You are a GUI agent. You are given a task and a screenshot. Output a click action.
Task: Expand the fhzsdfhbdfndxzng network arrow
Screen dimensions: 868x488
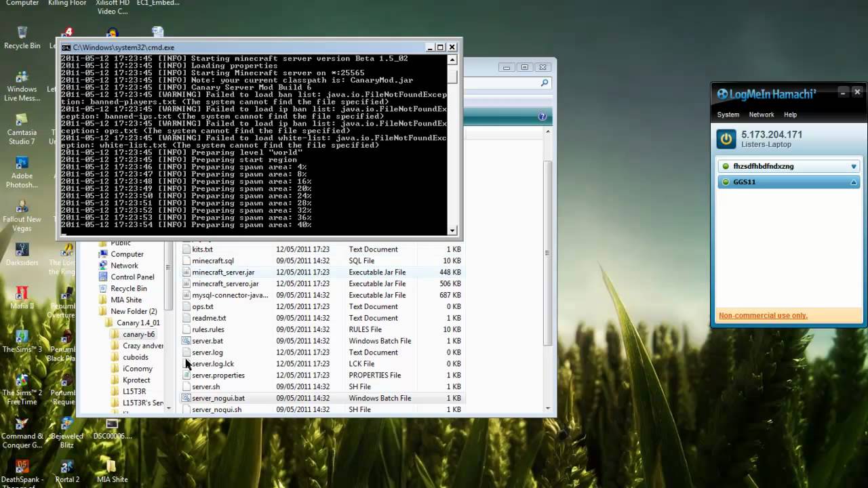pos(854,166)
